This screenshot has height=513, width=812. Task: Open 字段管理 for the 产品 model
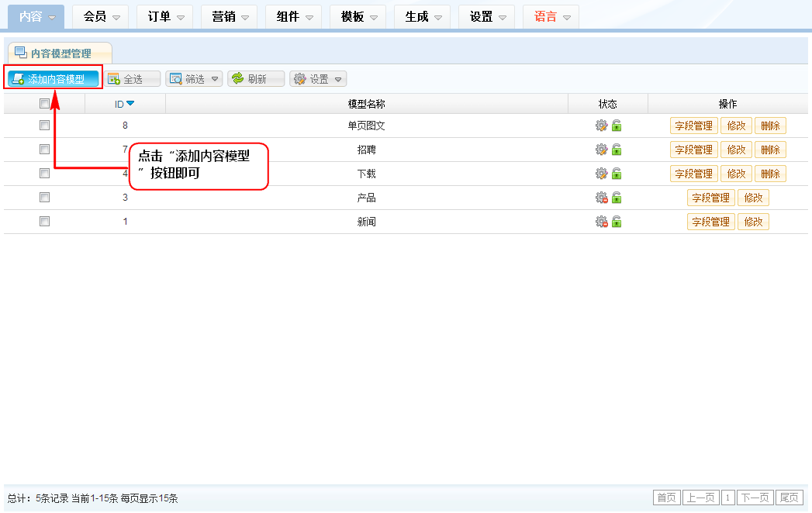(710, 198)
